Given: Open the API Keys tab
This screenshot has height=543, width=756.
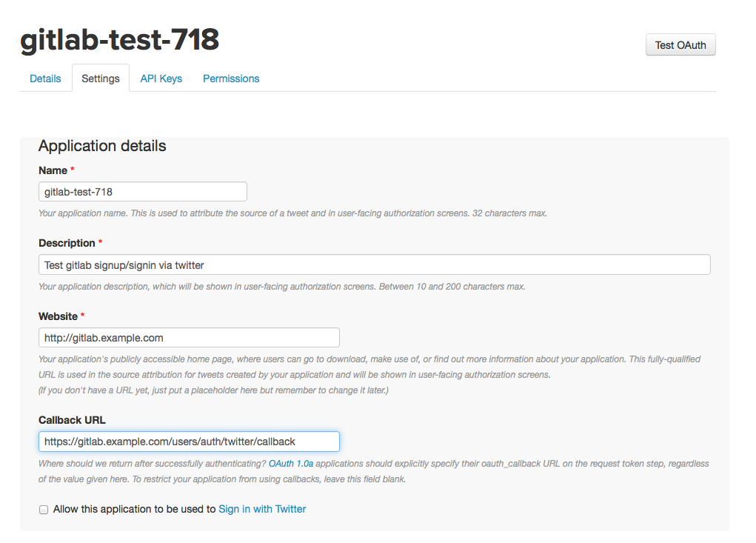Looking at the screenshot, I should [x=161, y=78].
